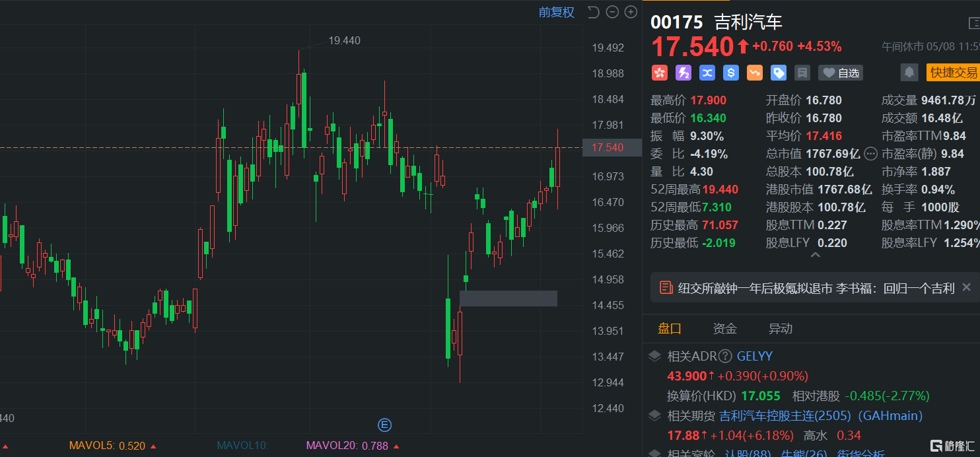Reset chart with the undo arrow icon

coord(592,12)
